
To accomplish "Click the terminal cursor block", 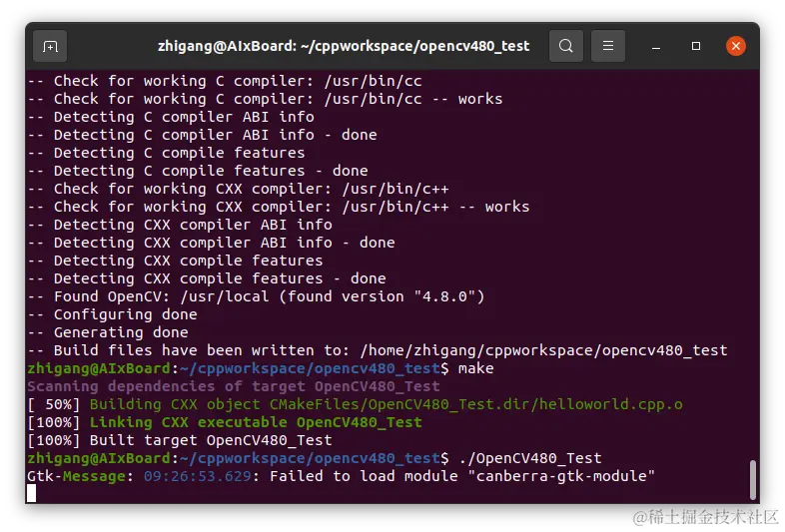I will [x=32, y=493].
